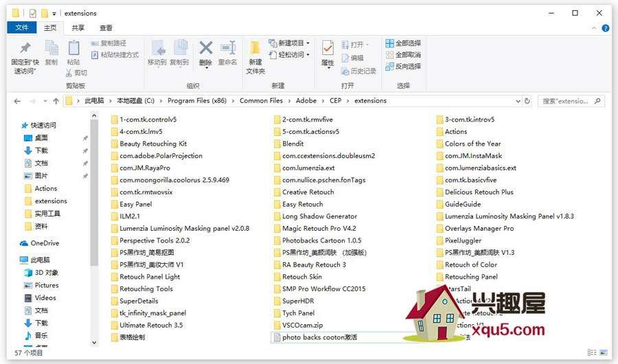Open OneDrive in the navigation pane

coord(39,243)
